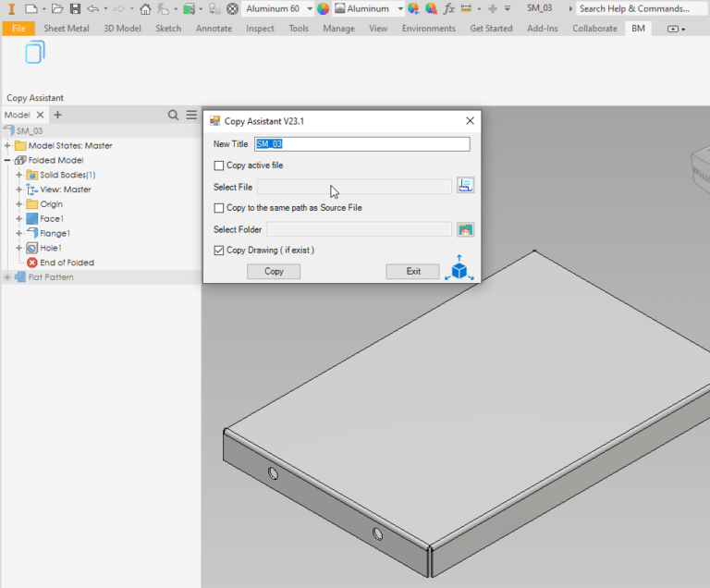710x588 pixels.
Task: Click the Search Help & Commands box
Action: [x=641, y=8]
